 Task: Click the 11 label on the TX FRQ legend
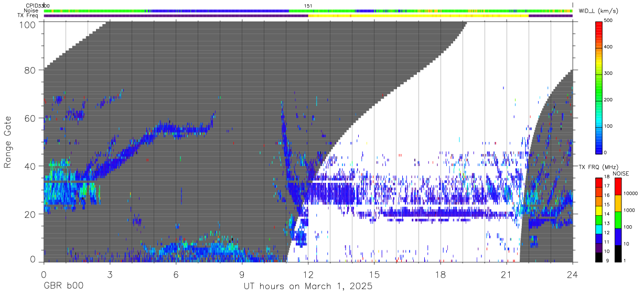pyautogui.click(x=607, y=242)
